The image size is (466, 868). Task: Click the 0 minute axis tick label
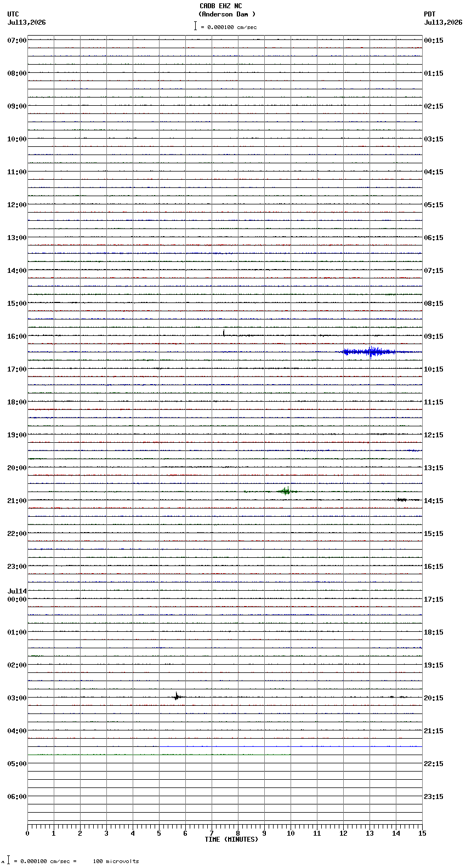27,833
